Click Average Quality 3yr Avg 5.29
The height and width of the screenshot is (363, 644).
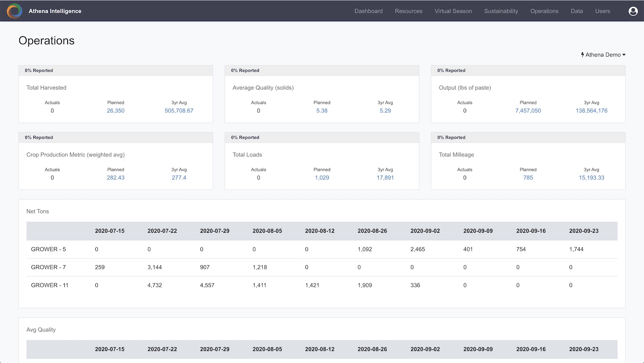(385, 111)
